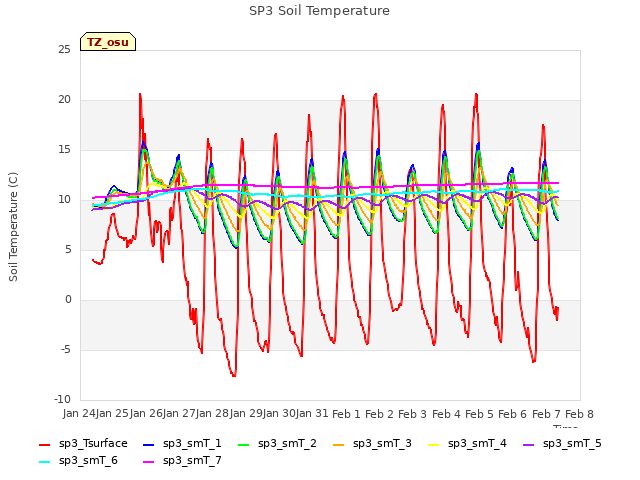Click the chart title SP3 Soil Temperature

(319, 11)
